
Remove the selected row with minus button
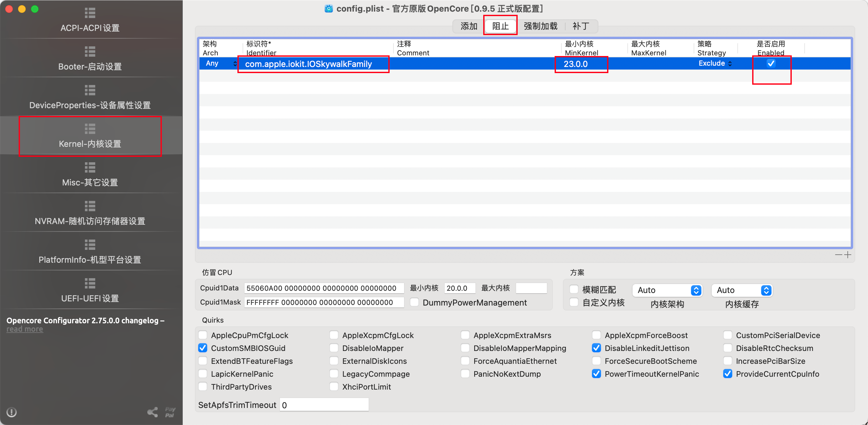point(839,255)
